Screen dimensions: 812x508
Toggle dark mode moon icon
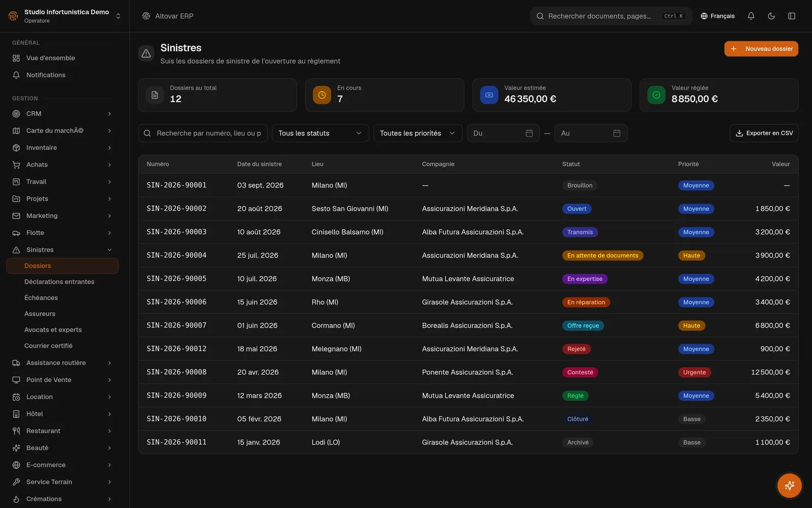click(x=771, y=16)
